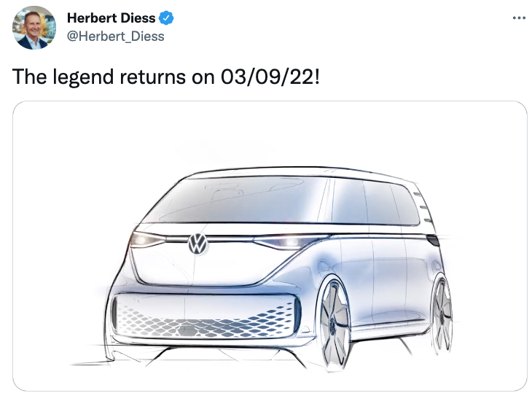Open the @Herbert_Diess handle link

(116, 36)
